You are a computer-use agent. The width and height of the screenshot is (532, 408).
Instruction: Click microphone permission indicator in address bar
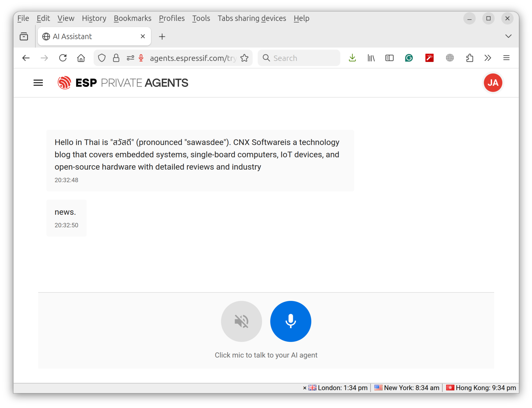tap(141, 58)
